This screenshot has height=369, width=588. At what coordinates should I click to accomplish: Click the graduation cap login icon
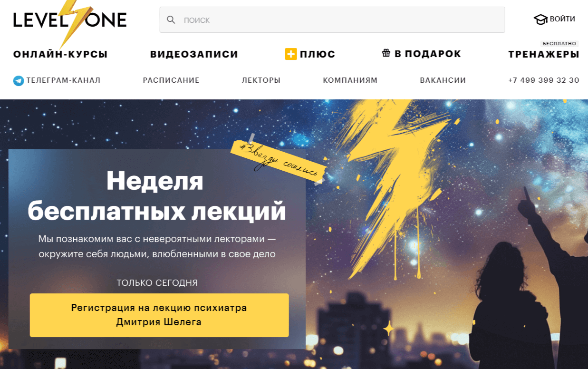click(540, 19)
